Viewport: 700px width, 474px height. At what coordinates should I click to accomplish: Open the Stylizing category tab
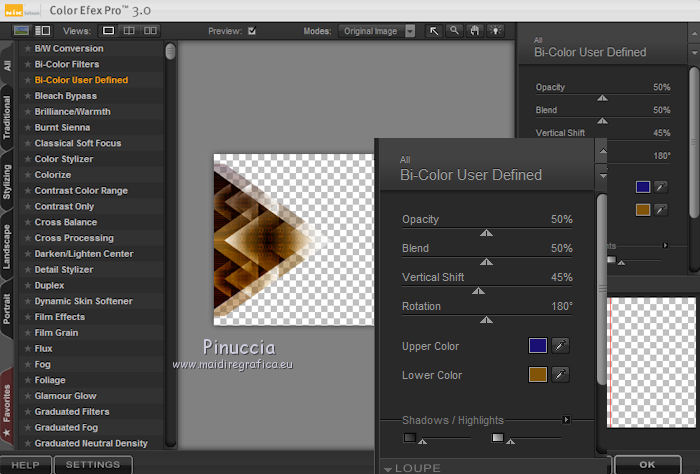pos(8,182)
